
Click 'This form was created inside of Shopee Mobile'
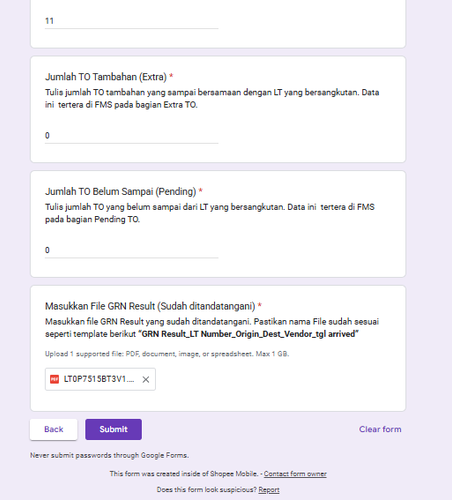(184, 474)
